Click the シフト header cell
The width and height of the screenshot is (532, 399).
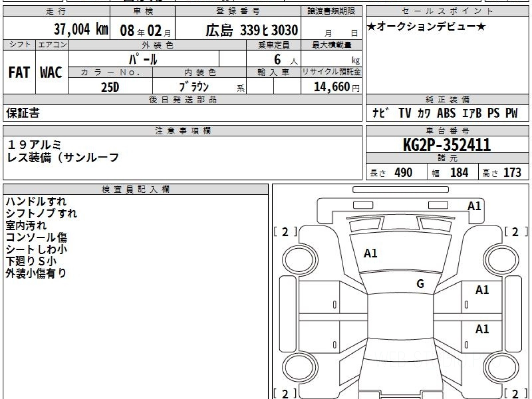[x=19, y=45]
